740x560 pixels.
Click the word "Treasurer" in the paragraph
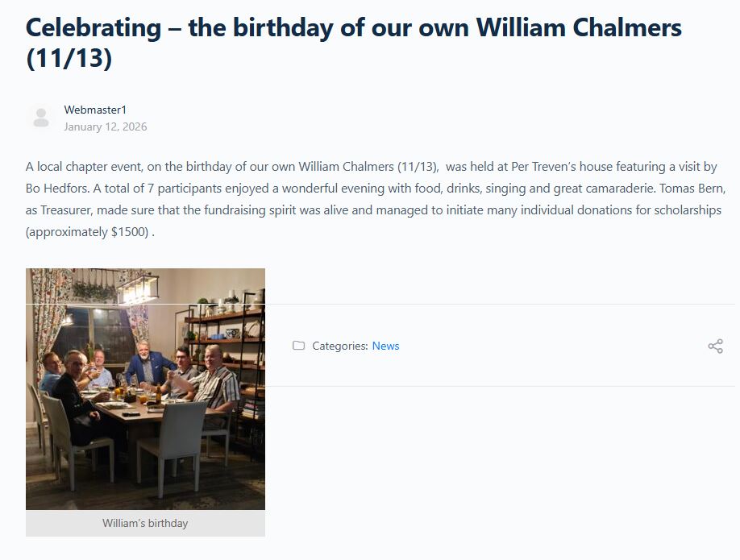tap(66, 210)
